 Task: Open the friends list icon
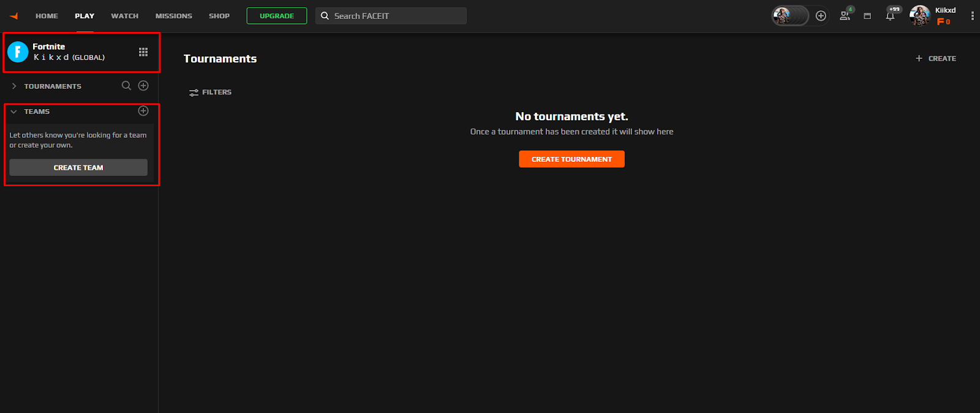point(845,16)
